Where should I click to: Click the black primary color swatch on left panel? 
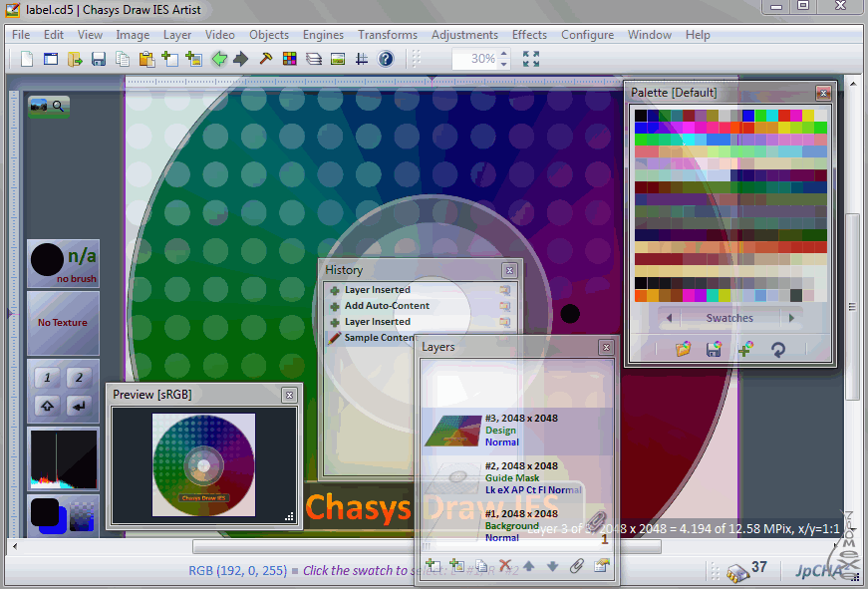tap(44, 512)
